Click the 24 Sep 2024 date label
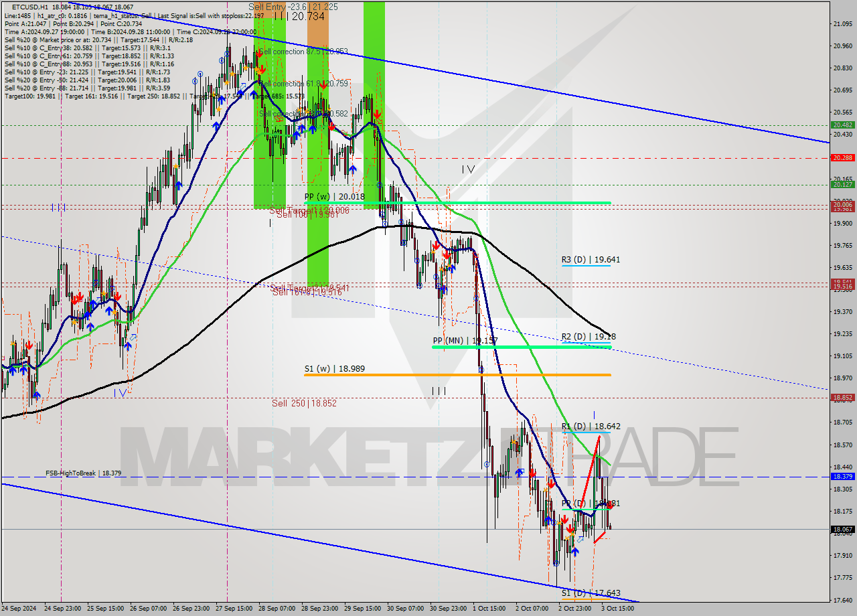 (x=19, y=609)
